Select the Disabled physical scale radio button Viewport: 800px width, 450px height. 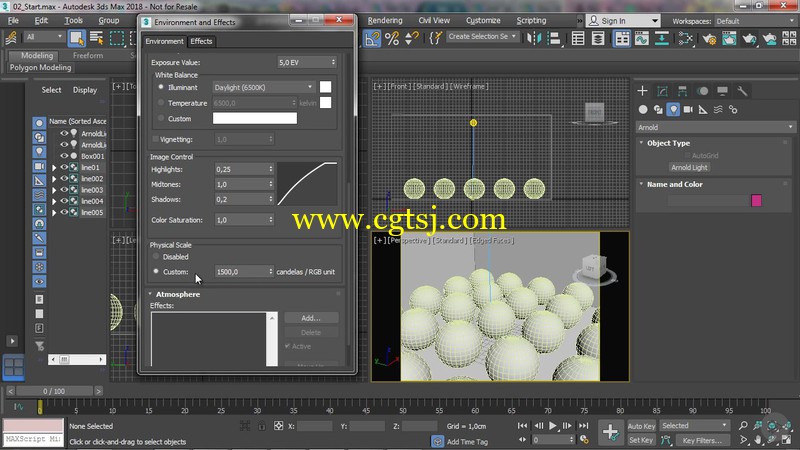(156, 256)
